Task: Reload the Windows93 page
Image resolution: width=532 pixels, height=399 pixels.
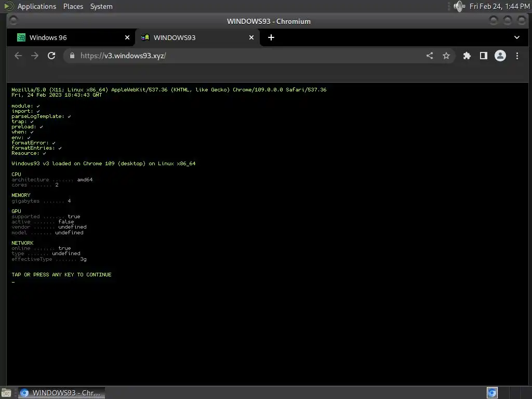Action: click(51, 56)
